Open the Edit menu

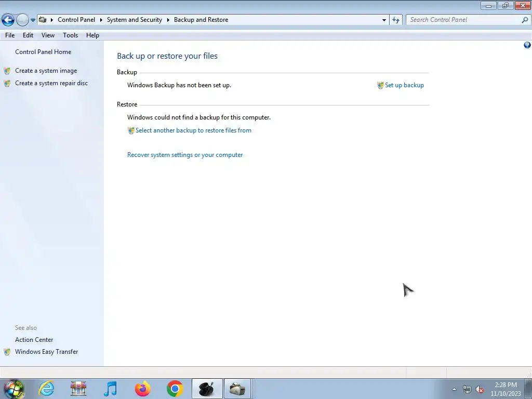[x=28, y=35]
